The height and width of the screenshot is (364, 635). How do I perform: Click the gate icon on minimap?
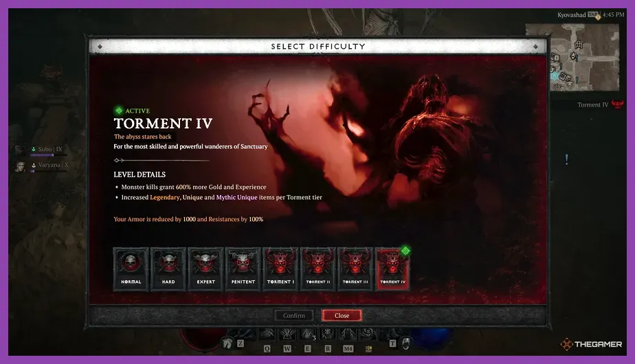point(579,45)
